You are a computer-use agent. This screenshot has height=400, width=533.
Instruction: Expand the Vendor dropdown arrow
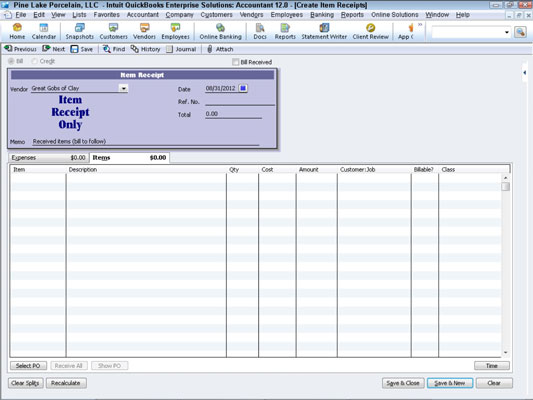(123, 88)
